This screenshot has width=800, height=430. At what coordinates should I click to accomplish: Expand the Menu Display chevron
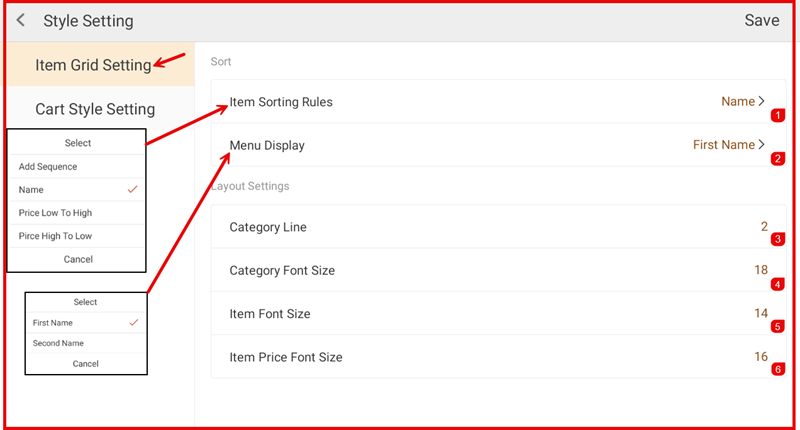pos(762,145)
